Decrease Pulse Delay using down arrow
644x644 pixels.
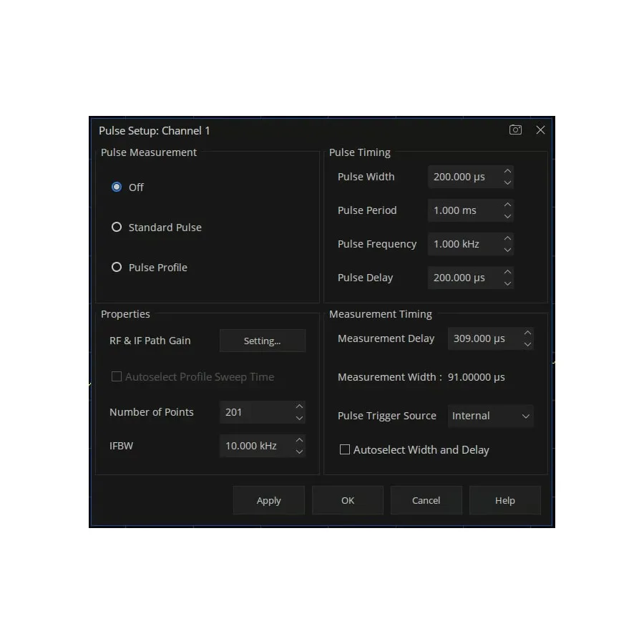point(507,284)
